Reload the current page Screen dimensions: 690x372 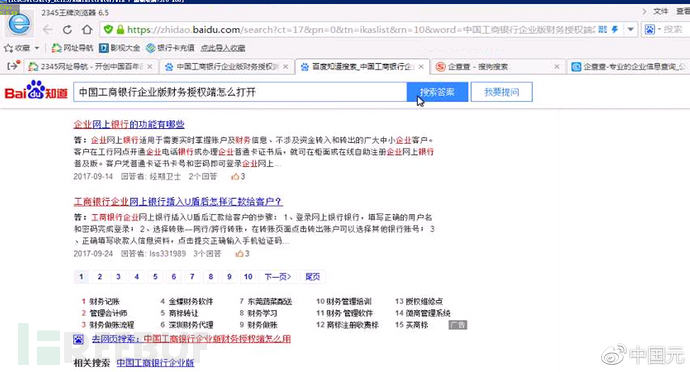(67, 29)
